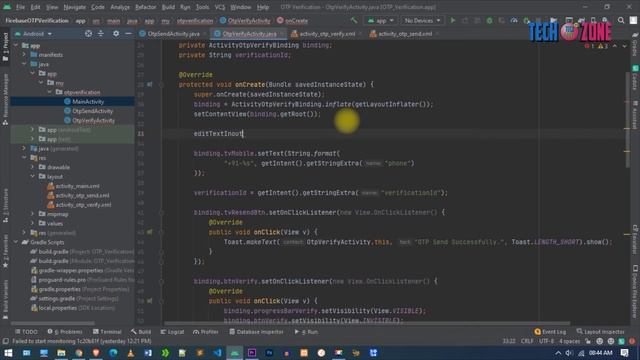
Task: Open the Database Inspector tool window
Action: [256, 332]
